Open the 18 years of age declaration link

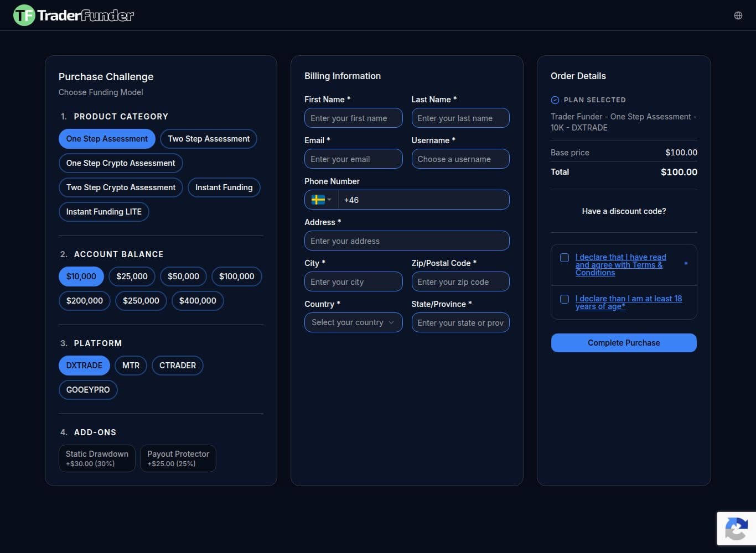tap(628, 302)
